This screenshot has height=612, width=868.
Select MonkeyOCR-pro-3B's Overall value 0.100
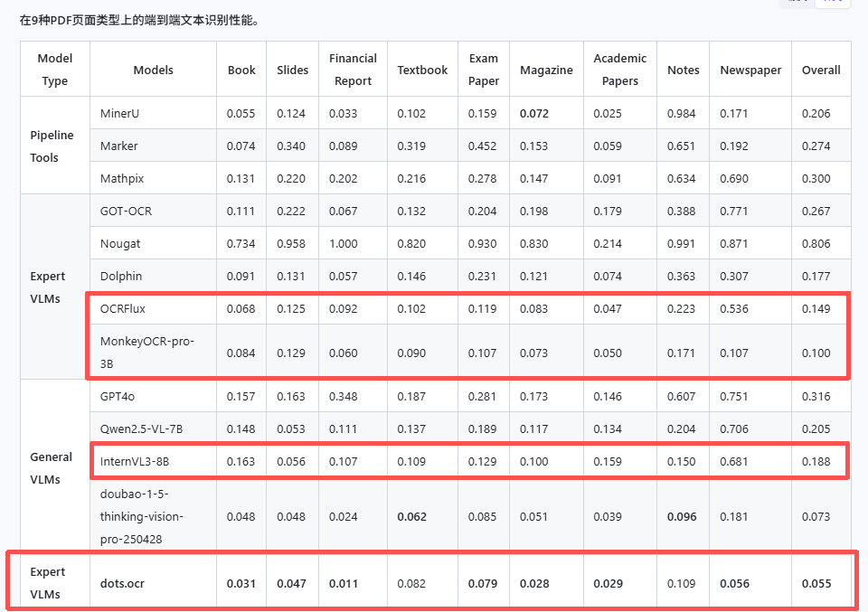(x=816, y=353)
